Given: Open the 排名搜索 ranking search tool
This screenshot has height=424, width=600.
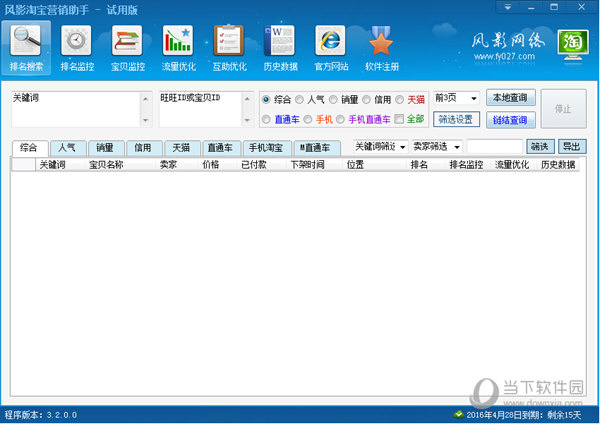Looking at the screenshot, I should [26, 48].
